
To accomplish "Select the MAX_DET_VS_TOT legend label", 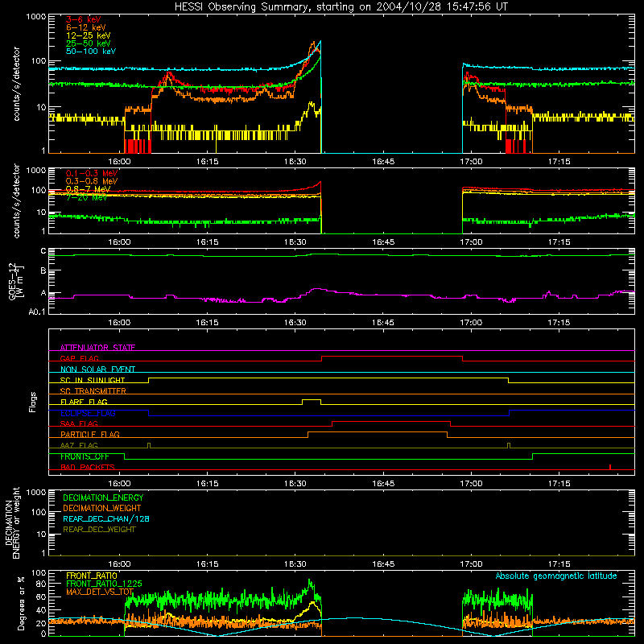I will 100,592.
